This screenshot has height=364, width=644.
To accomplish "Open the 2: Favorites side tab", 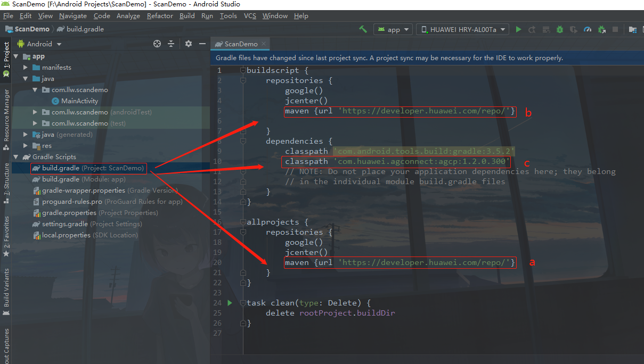I will (x=6, y=236).
